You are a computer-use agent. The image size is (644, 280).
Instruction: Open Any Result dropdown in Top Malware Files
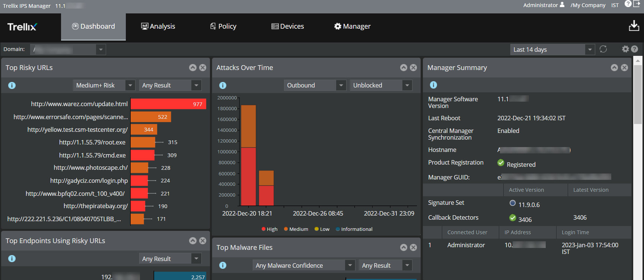click(x=385, y=265)
